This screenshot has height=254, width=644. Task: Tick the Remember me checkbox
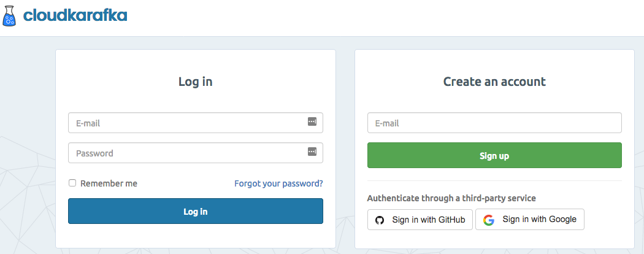[72, 183]
